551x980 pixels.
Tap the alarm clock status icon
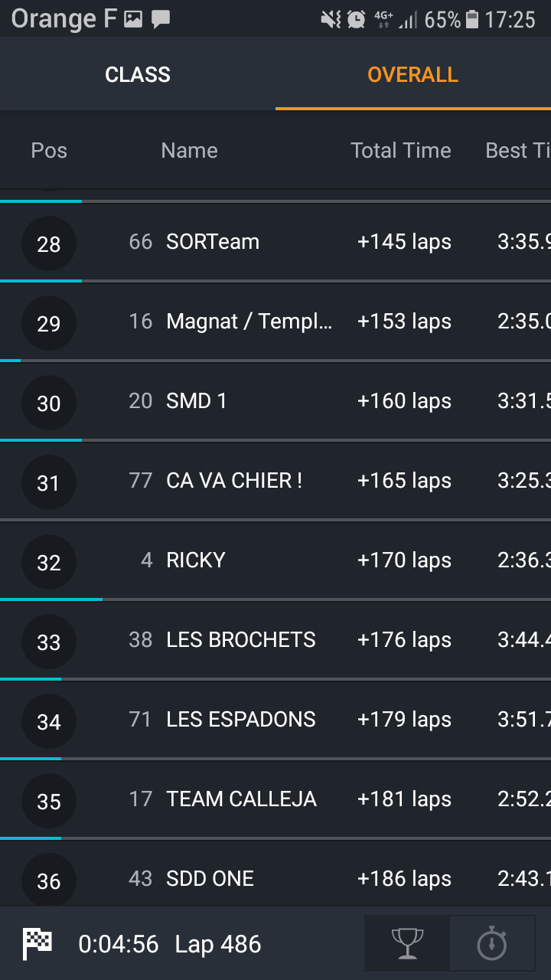(x=356, y=19)
